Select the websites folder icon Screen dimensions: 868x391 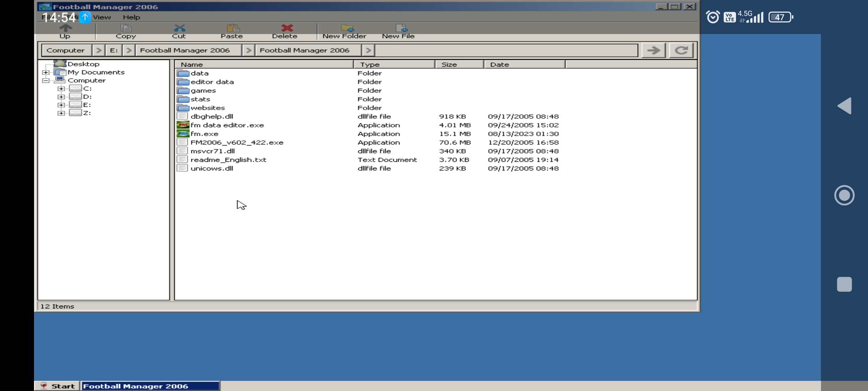click(x=183, y=108)
